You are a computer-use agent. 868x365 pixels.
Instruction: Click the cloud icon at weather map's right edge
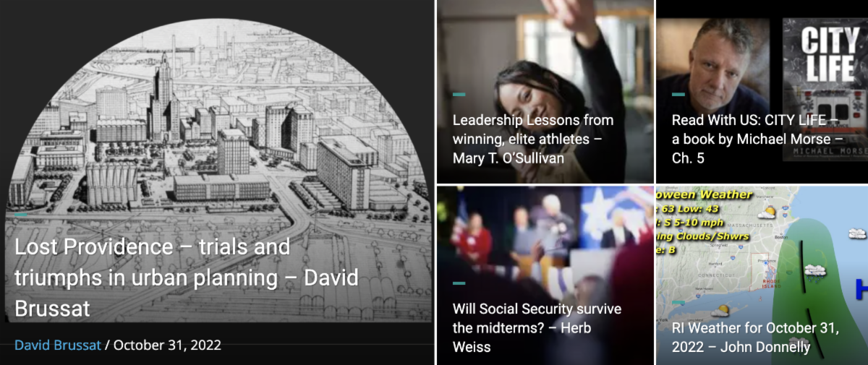(x=857, y=233)
